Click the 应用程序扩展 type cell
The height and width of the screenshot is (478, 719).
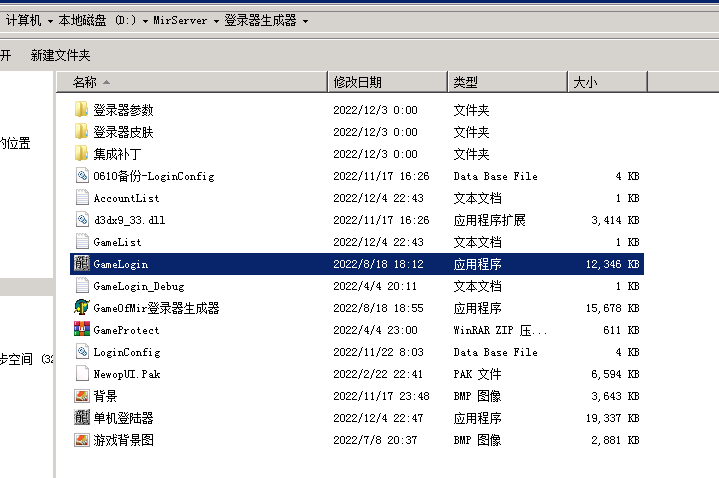(489, 220)
